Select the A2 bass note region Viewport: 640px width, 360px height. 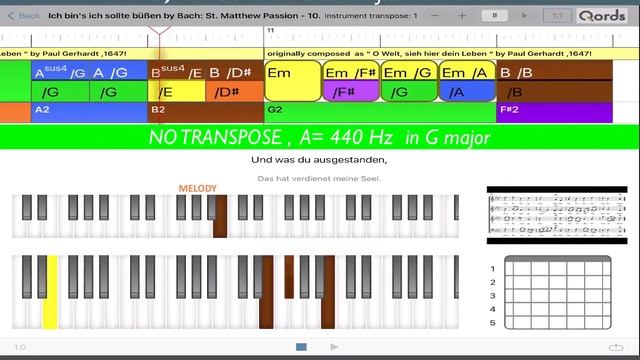tap(89, 112)
